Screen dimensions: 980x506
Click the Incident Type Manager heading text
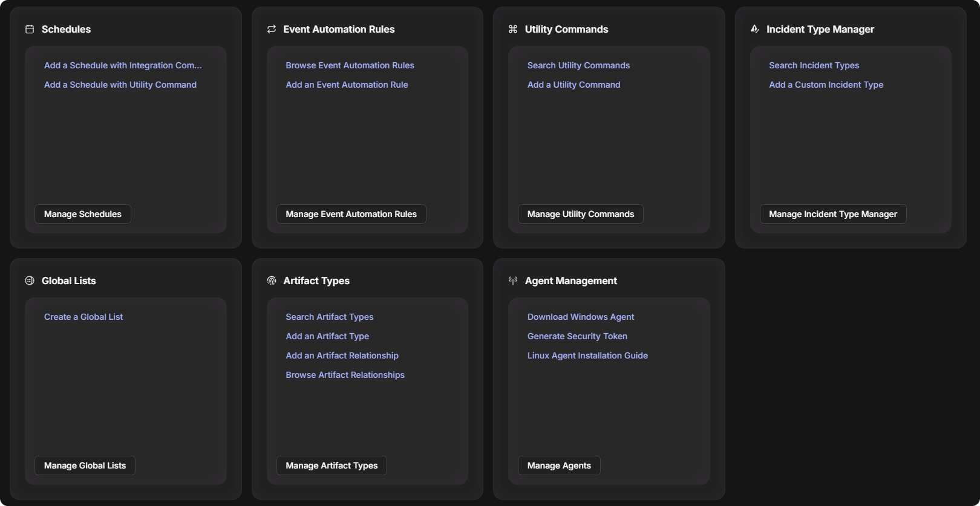coord(821,29)
